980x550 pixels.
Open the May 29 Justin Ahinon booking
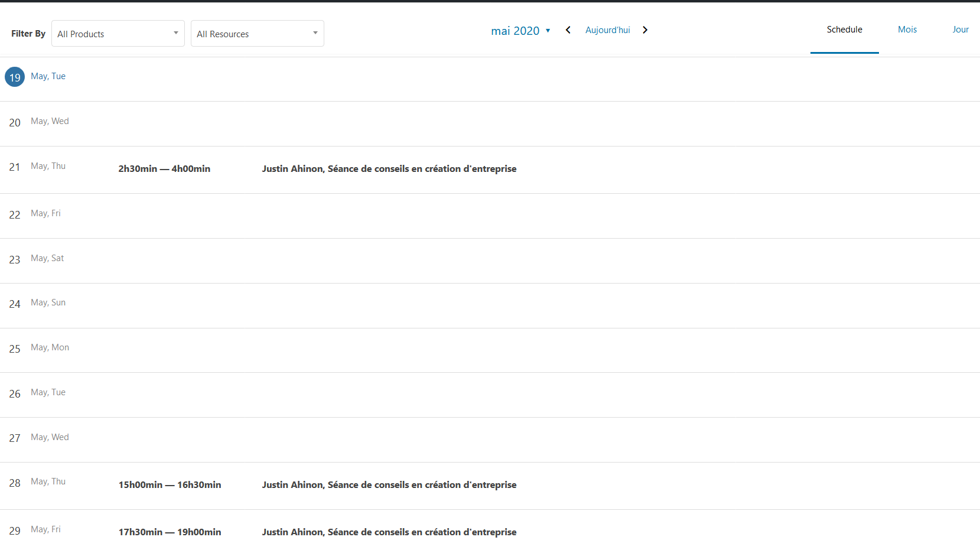[389, 532]
